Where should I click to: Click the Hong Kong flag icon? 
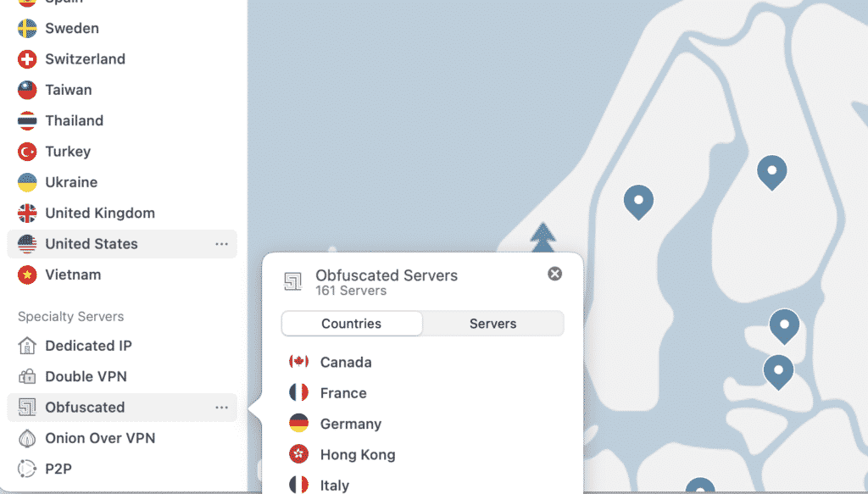click(298, 454)
